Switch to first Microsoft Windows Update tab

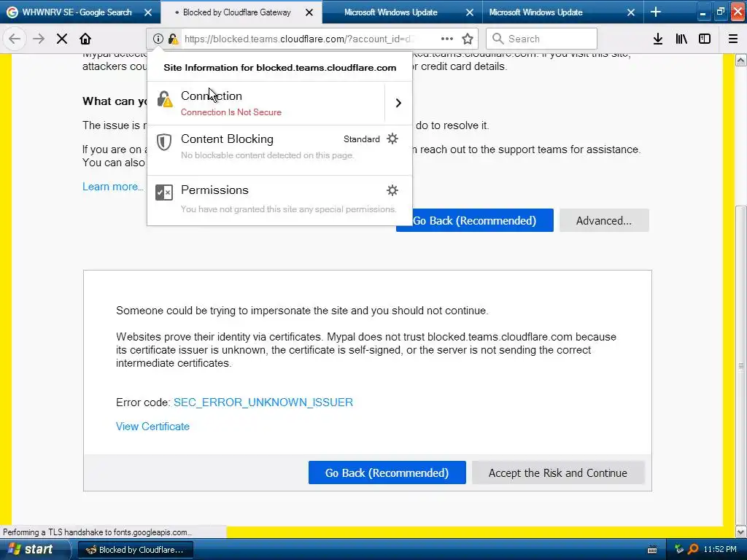click(391, 12)
